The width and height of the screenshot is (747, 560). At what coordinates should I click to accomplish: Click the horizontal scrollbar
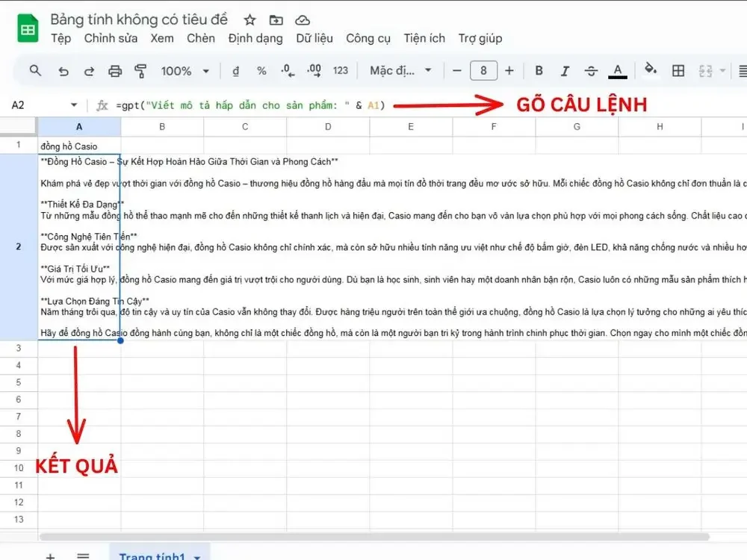(374, 537)
